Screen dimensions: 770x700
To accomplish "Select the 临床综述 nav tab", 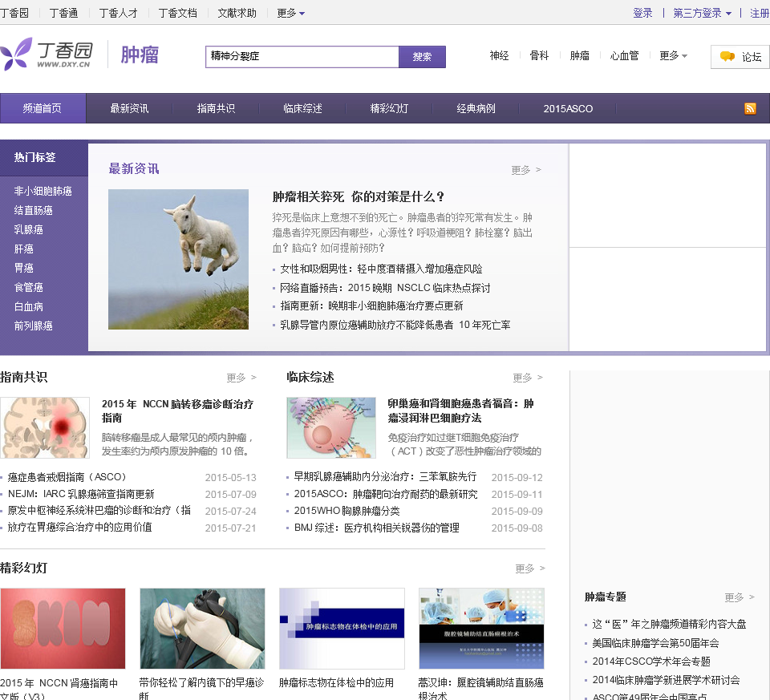I will click(x=302, y=108).
